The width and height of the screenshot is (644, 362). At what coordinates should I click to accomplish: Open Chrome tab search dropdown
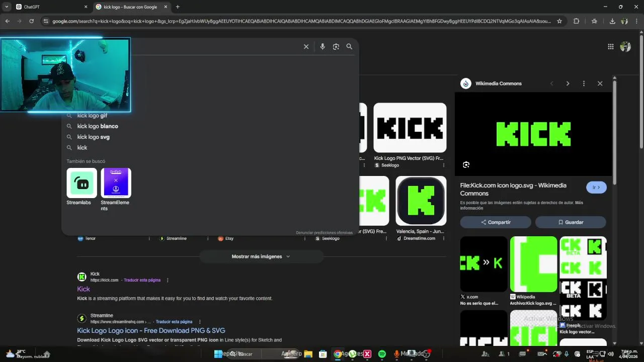[7, 7]
